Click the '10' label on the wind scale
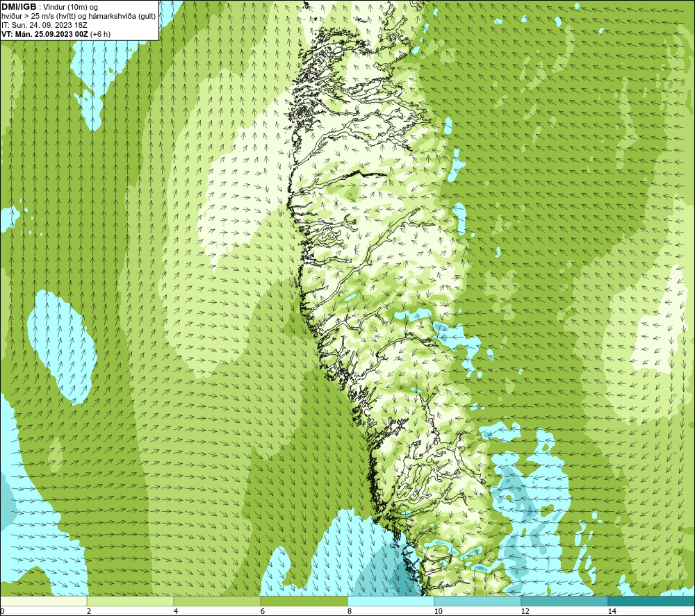The height and width of the screenshot is (616, 695). [x=439, y=611]
